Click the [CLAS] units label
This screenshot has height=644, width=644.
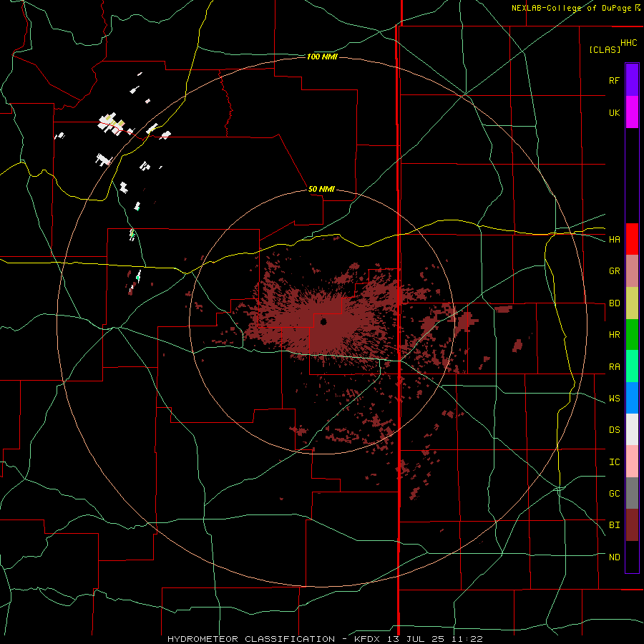point(605,49)
